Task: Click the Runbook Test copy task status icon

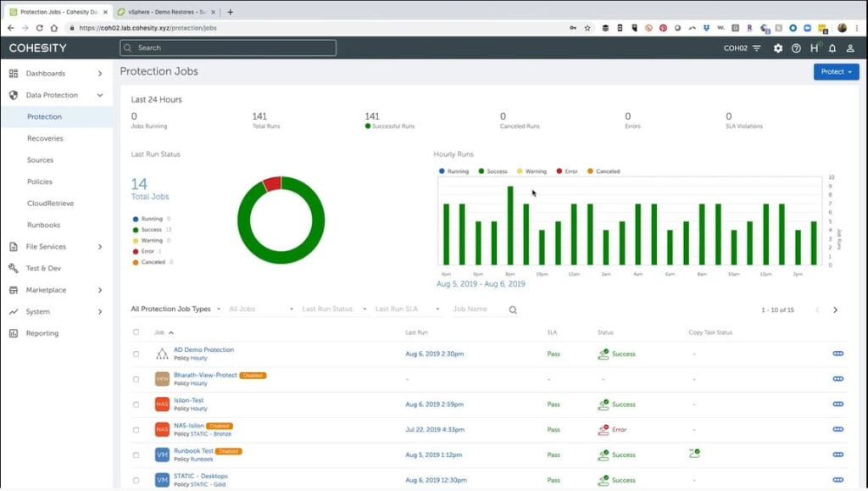Action: click(694, 454)
